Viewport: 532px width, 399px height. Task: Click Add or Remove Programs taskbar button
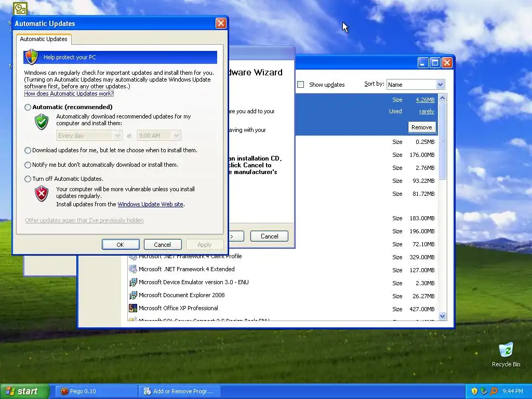tap(180, 391)
